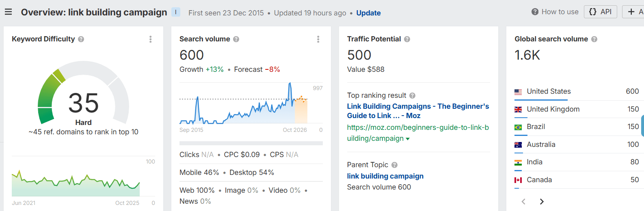The width and height of the screenshot is (644, 211).
Task: Click the Global search volume help icon
Action: tap(594, 39)
